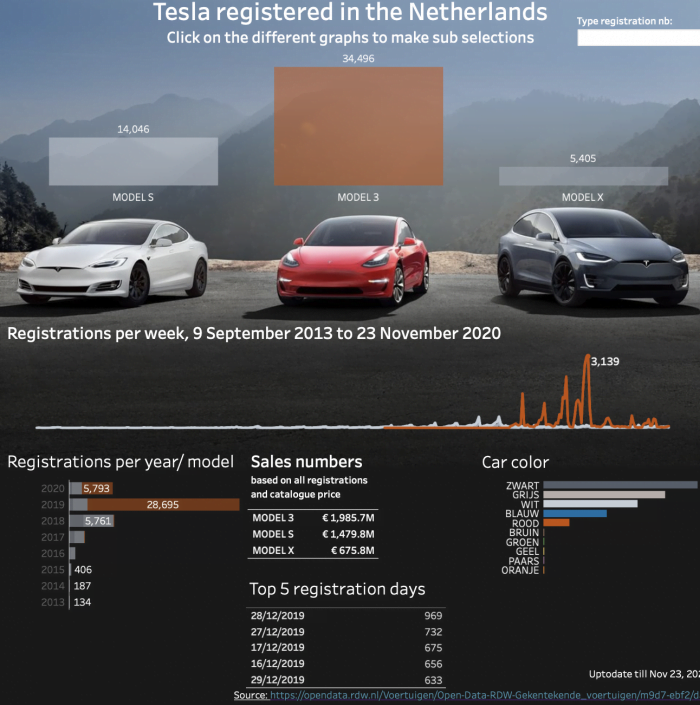Screen dimensions: 700x705
Task: Select the ROOD color bar
Action: (556, 523)
